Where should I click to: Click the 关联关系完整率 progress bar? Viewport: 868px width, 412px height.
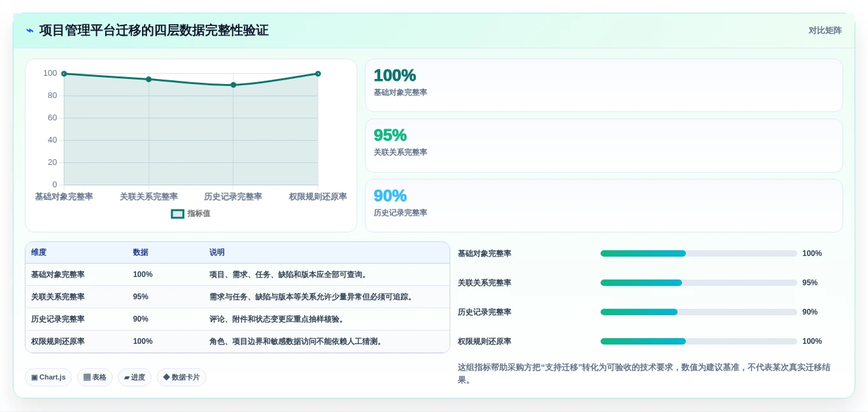click(x=699, y=283)
